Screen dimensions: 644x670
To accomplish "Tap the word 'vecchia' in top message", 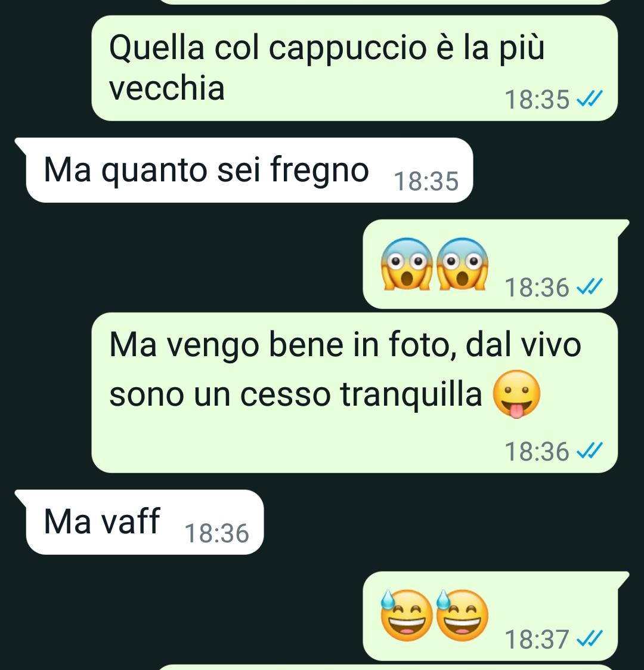I will click(x=167, y=88).
